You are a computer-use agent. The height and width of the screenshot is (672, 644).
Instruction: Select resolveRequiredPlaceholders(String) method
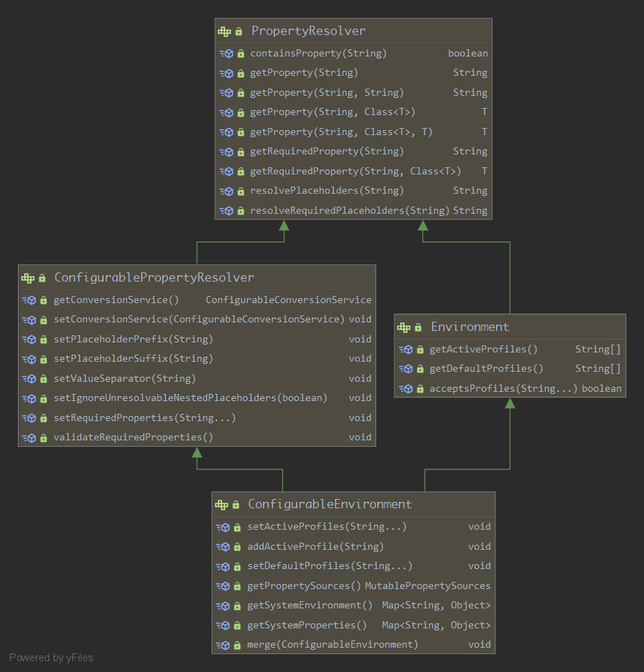pyautogui.click(x=350, y=210)
